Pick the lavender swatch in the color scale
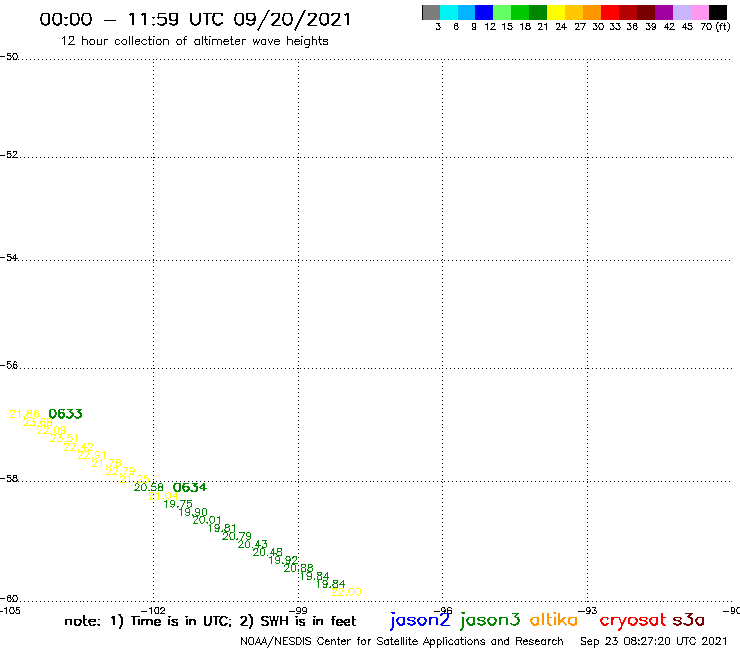This screenshot has height=650, width=740. point(682,12)
